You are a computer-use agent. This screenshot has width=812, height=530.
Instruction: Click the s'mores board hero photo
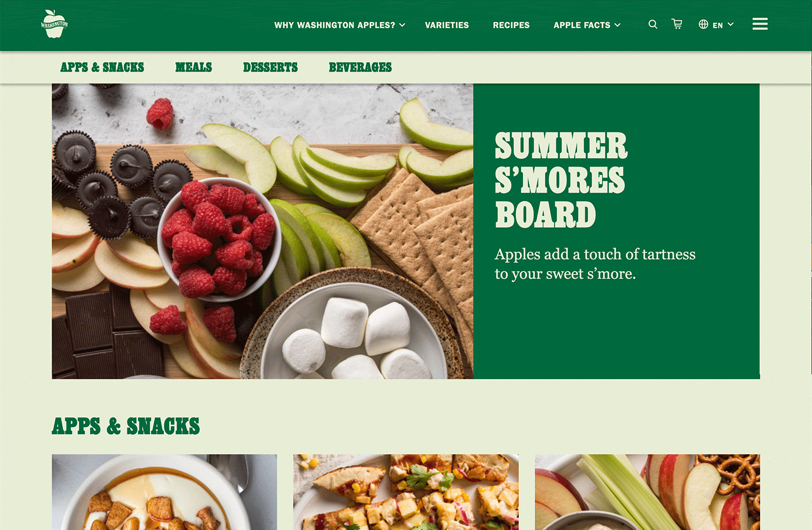tap(263, 231)
